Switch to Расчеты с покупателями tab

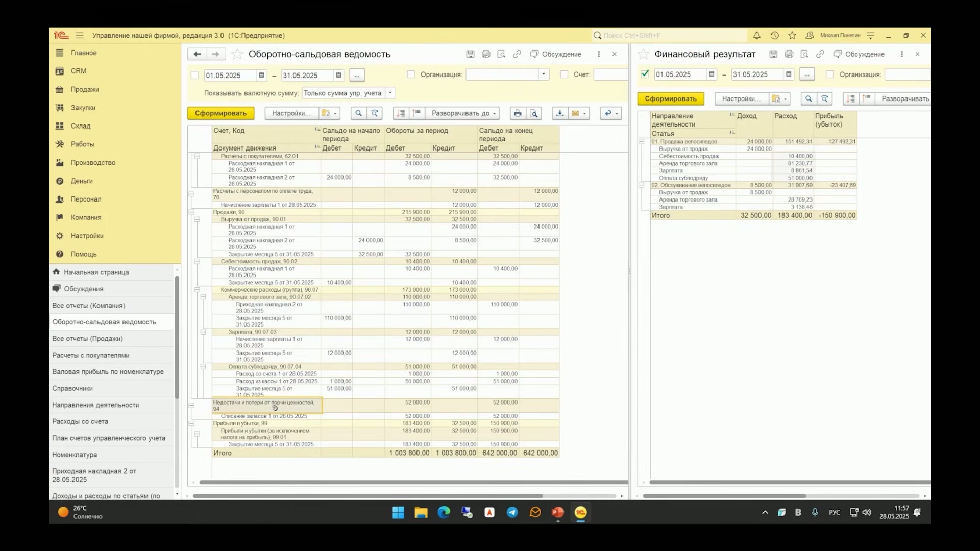coord(90,355)
